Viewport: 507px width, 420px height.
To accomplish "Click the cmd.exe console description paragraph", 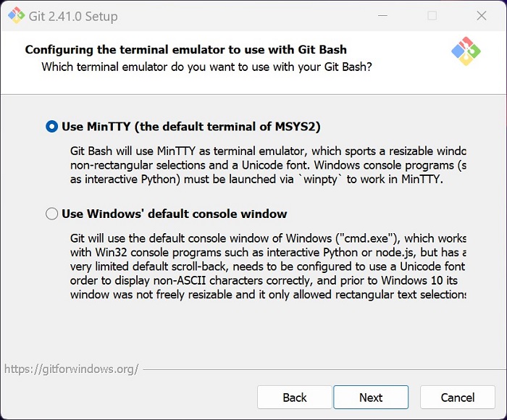I will coord(268,266).
